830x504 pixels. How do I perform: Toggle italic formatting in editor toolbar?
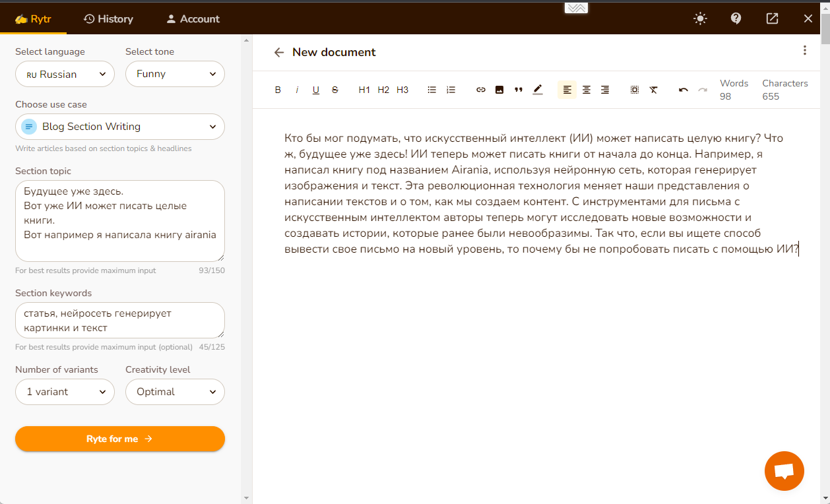coord(297,90)
